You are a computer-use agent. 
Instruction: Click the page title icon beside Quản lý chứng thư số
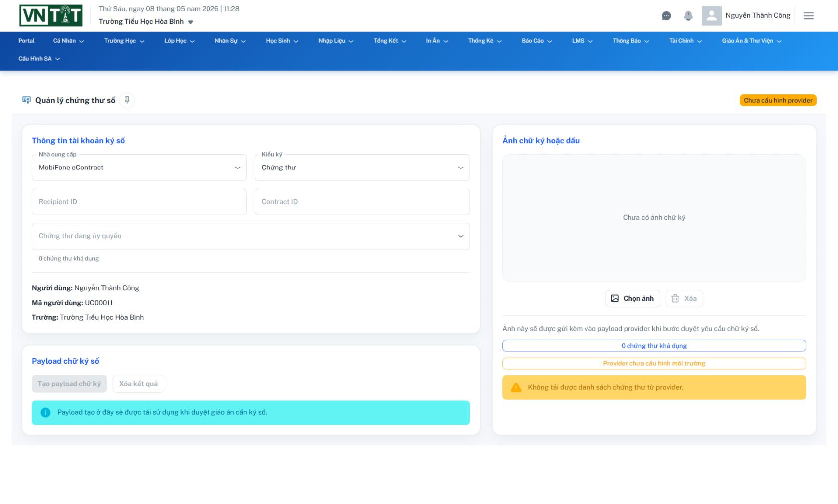[x=26, y=100]
